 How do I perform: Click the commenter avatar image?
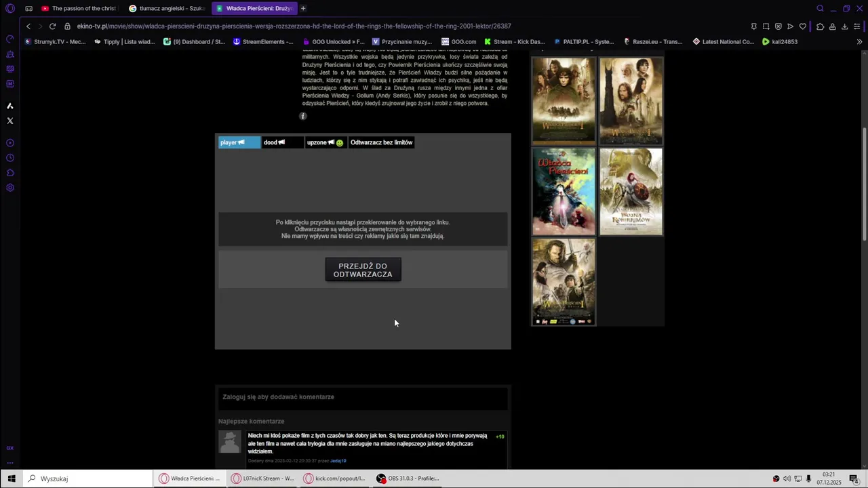[x=230, y=442]
